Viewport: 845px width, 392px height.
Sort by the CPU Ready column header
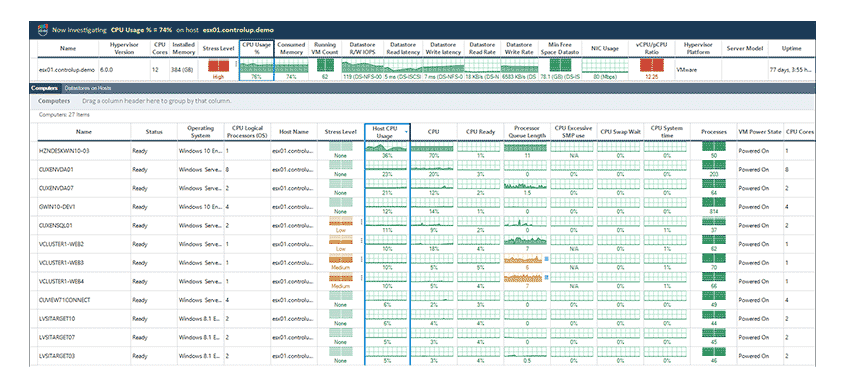(x=480, y=132)
